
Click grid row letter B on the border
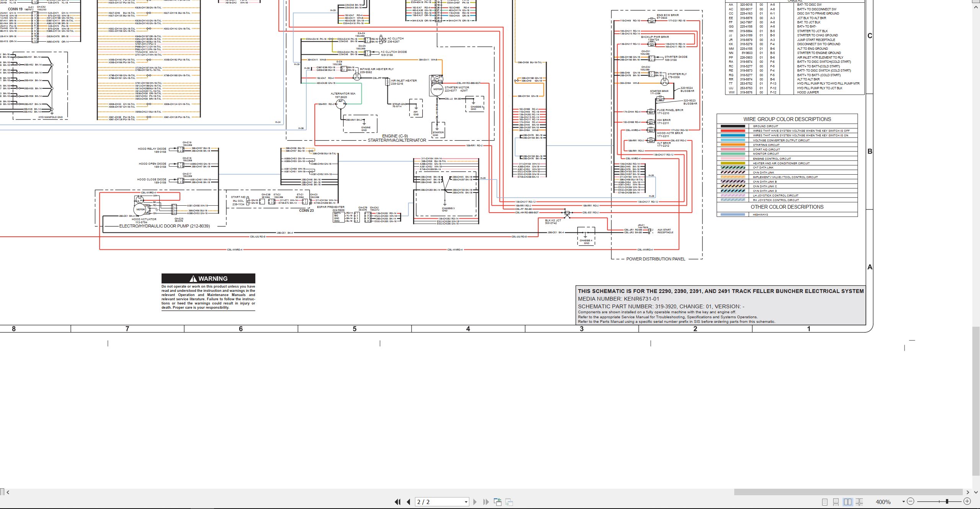pyautogui.click(x=870, y=151)
